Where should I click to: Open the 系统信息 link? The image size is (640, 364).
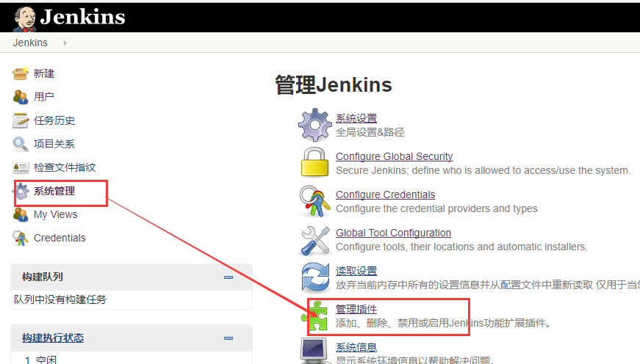356,348
